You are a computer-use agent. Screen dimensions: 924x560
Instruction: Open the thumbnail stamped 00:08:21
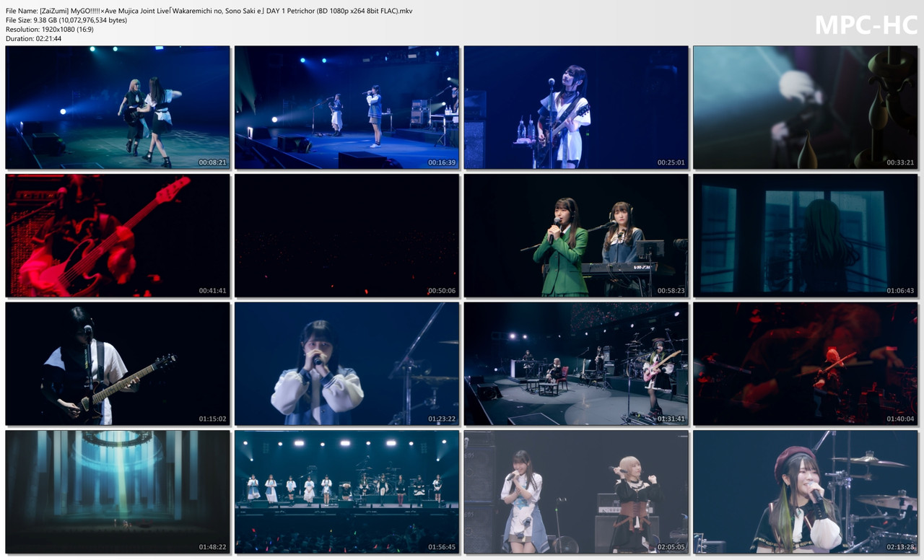[x=118, y=108]
